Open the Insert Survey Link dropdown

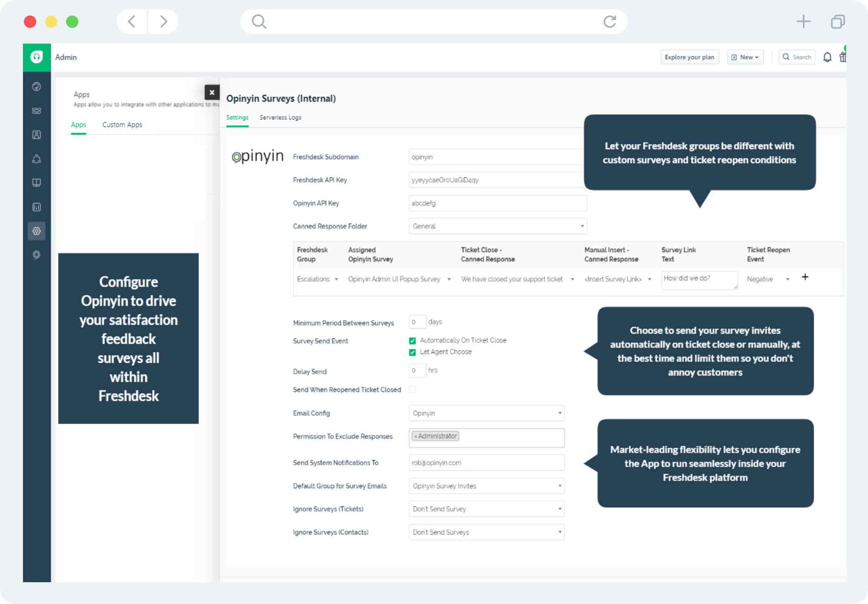pyautogui.click(x=618, y=279)
